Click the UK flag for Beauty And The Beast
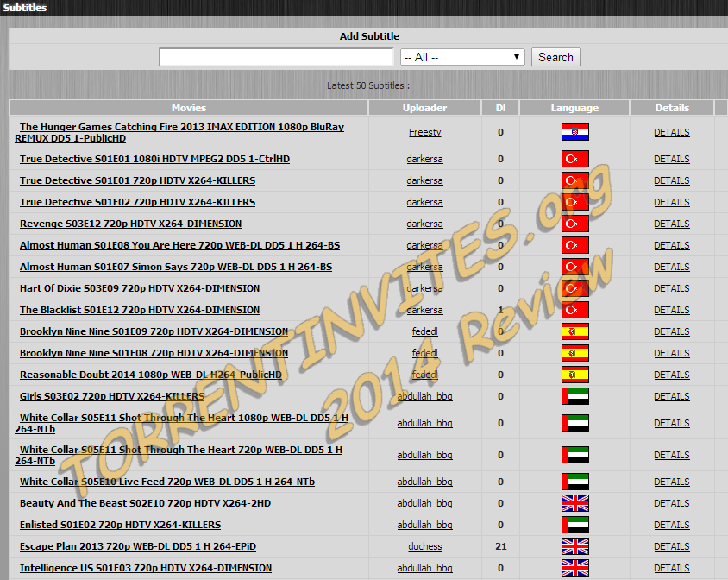 pyautogui.click(x=574, y=503)
